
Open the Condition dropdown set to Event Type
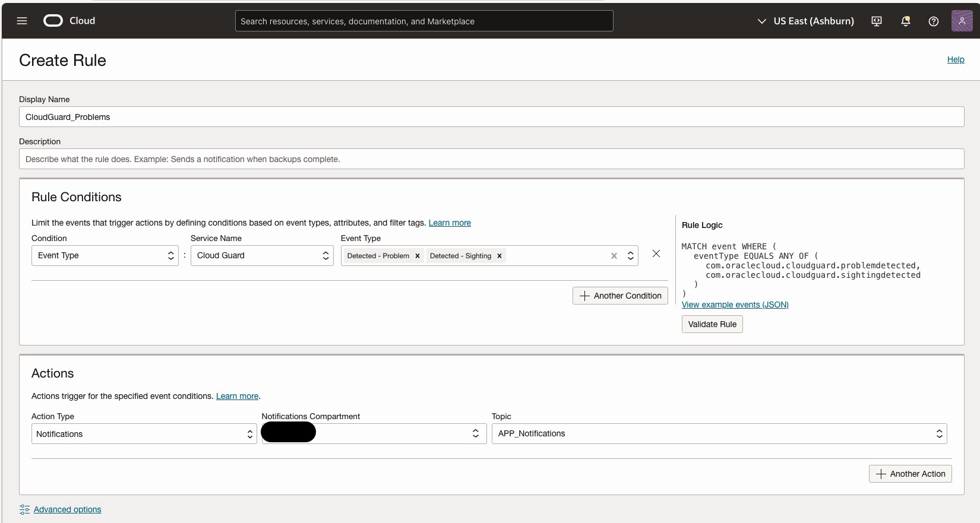tap(105, 255)
